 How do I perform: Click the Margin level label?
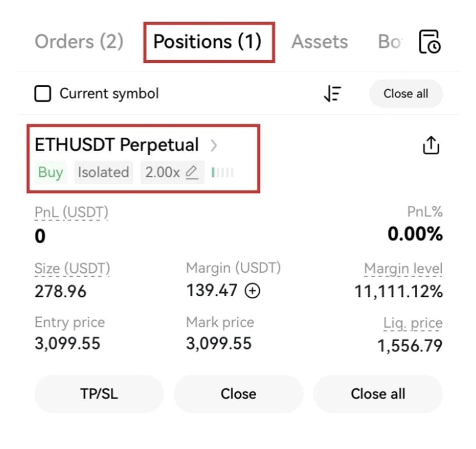click(x=403, y=269)
